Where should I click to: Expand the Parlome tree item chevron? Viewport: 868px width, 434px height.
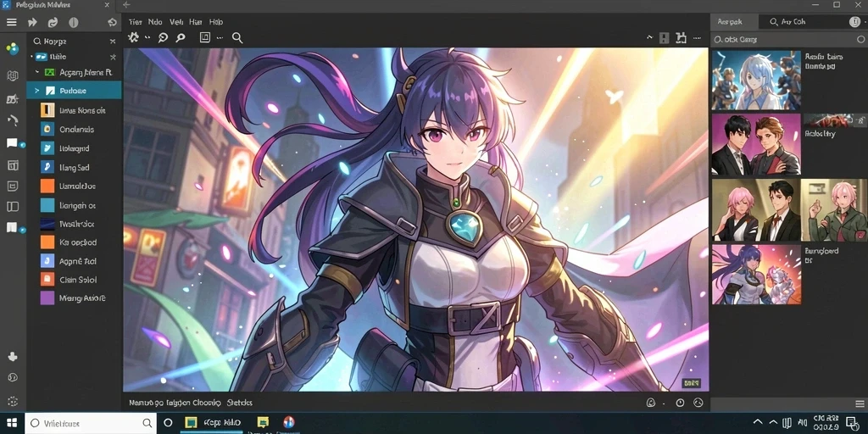37,90
